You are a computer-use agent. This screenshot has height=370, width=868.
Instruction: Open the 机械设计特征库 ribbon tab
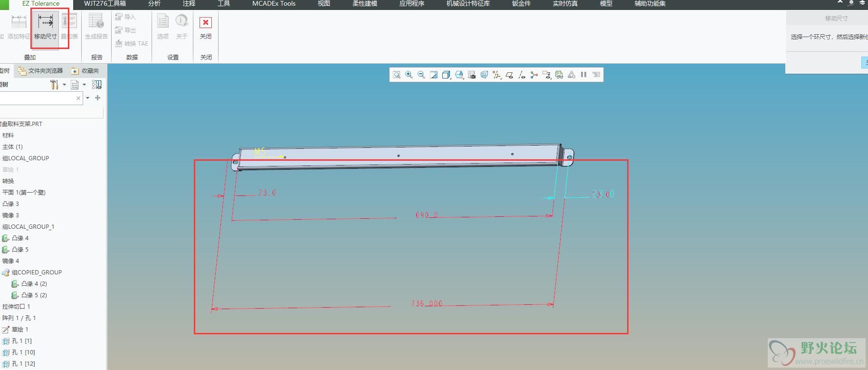pos(468,4)
